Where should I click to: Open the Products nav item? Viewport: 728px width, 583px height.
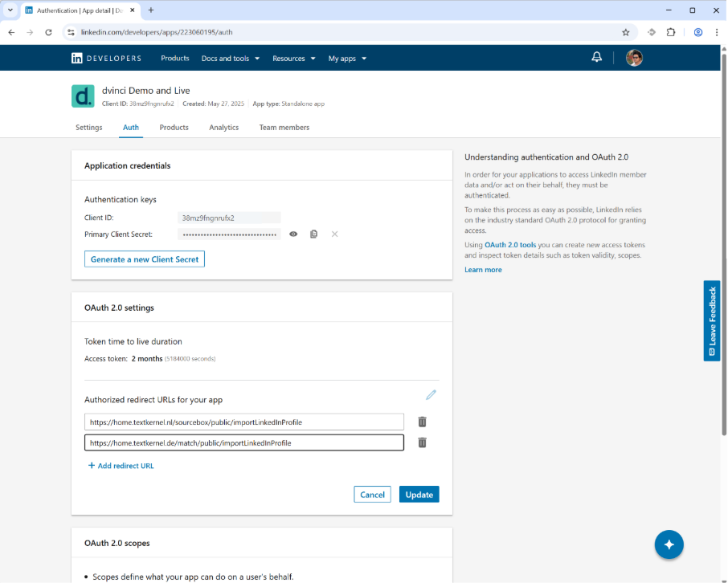coord(175,58)
